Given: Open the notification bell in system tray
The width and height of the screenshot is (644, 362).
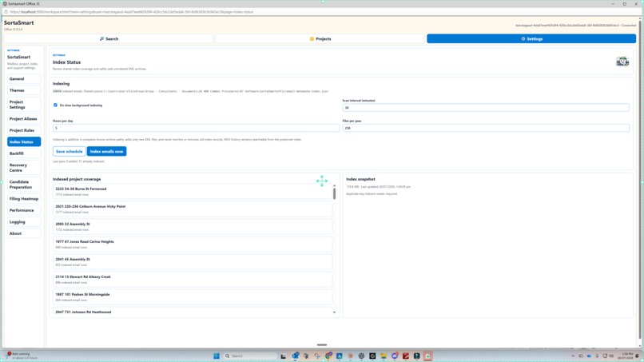Looking at the screenshot, I should click(x=638, y=356).
